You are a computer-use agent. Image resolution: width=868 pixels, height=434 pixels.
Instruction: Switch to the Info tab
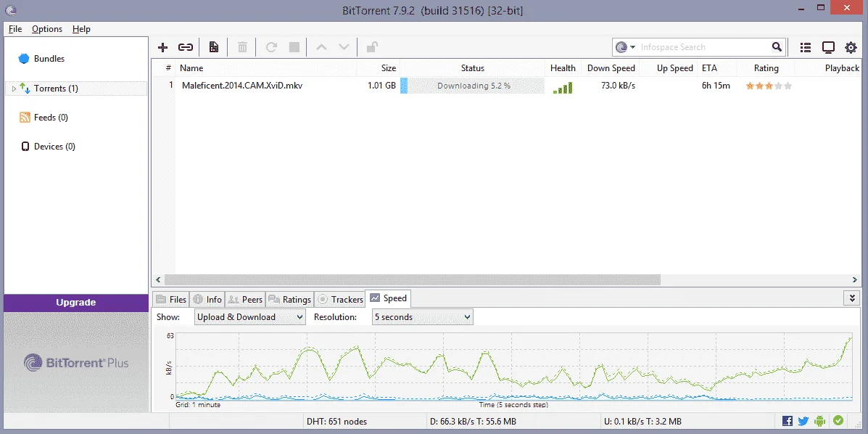pyautogui.click(x=207, y=299)
